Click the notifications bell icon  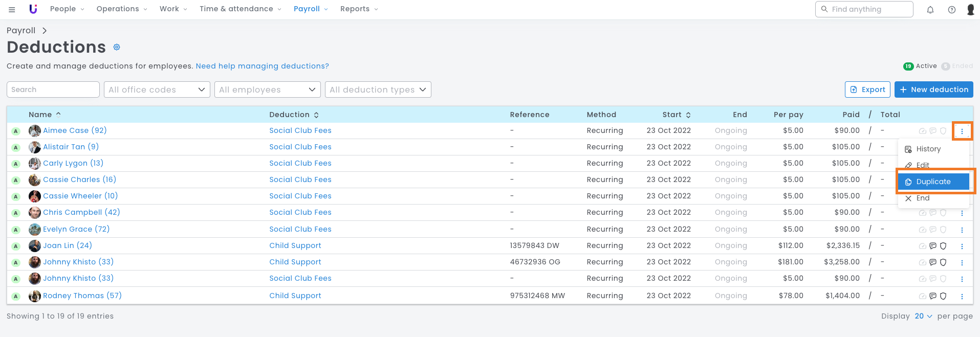pos(930,9)
